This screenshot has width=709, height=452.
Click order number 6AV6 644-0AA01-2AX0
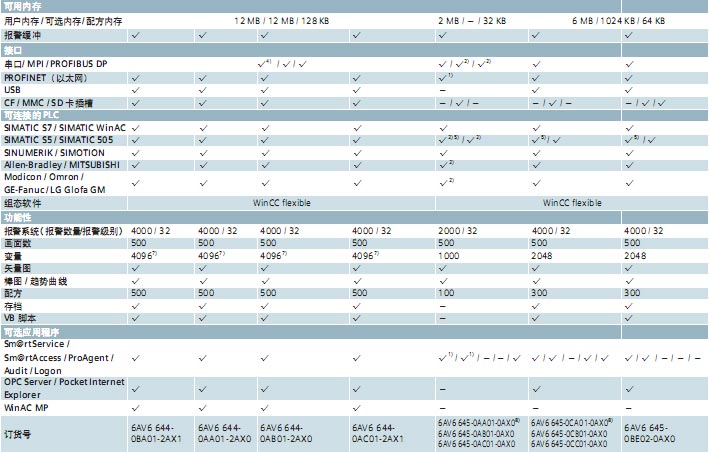pos(224,433)
